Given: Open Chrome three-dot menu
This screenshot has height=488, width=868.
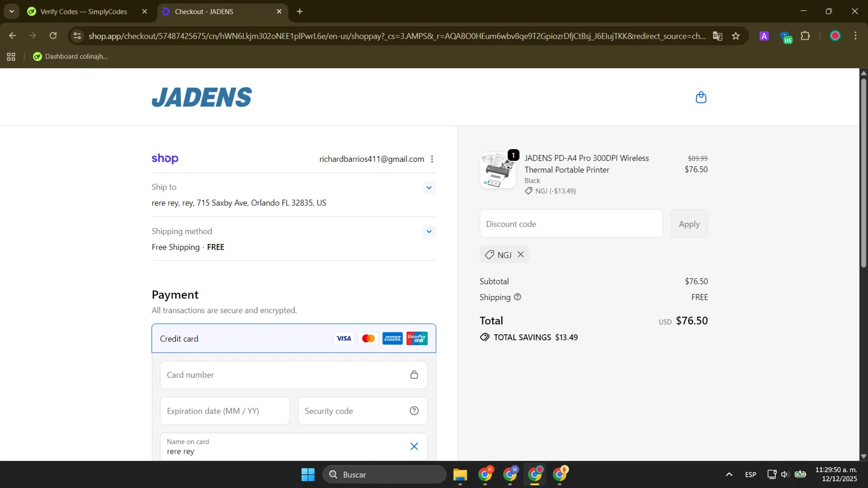Looking at the screenshot, I should tap(856, 36).
